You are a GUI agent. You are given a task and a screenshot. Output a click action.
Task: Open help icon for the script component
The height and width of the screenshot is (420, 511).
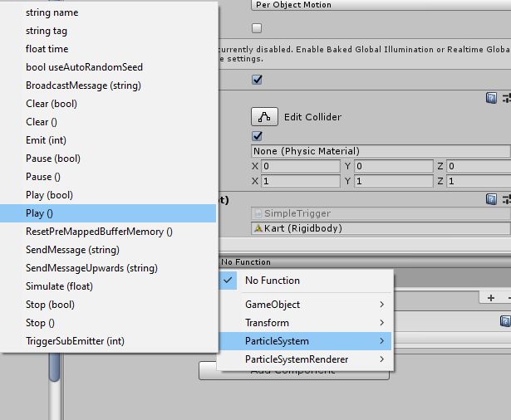coord(491,199)
